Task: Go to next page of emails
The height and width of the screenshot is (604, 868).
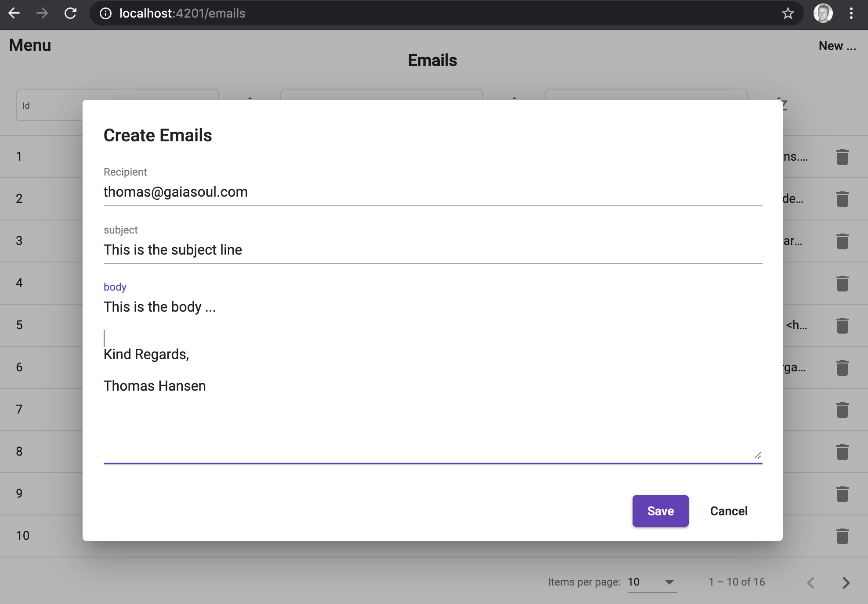Action: 846,582
